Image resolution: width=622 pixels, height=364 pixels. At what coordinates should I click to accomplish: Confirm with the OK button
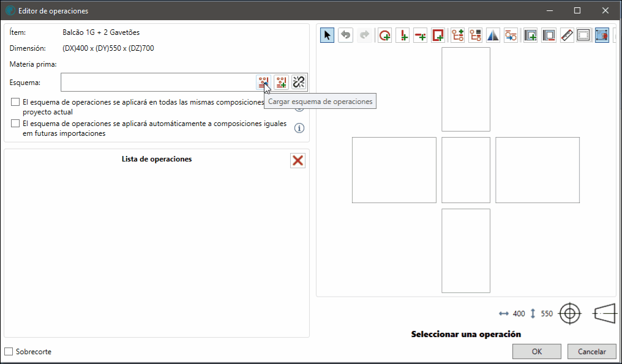click(537, 352)
